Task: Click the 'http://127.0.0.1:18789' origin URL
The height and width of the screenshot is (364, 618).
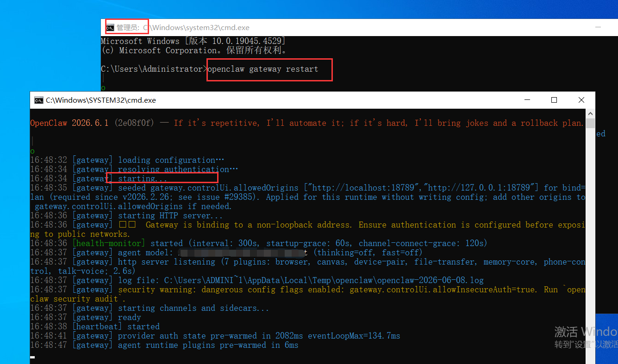Action: 481,188
